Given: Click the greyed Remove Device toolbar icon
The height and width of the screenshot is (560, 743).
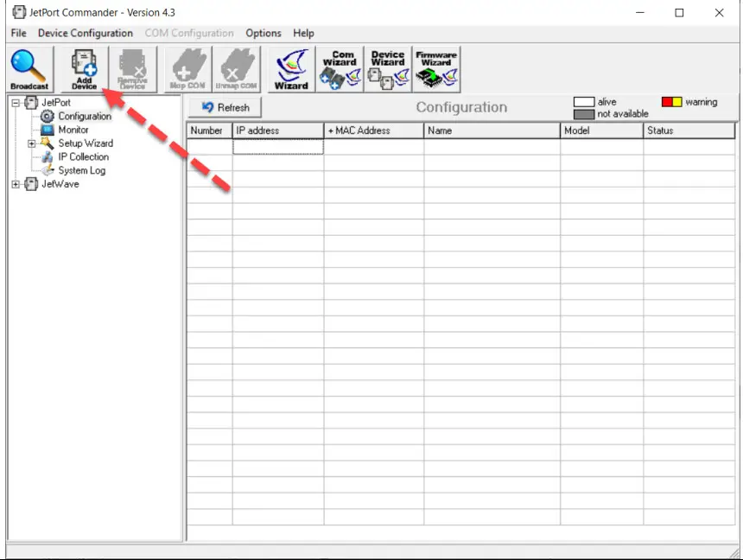Looking at the screenshot, I should point(133,69).
